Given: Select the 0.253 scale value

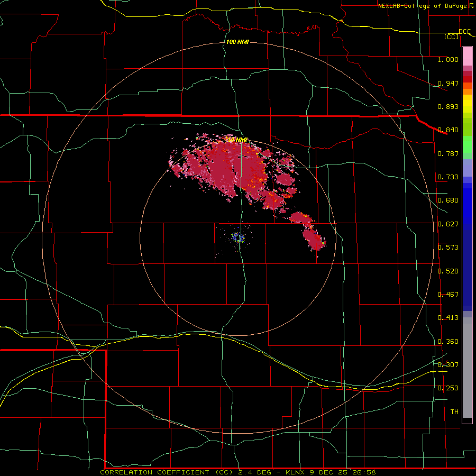Looking at the screenshot, I should (448, 388).
